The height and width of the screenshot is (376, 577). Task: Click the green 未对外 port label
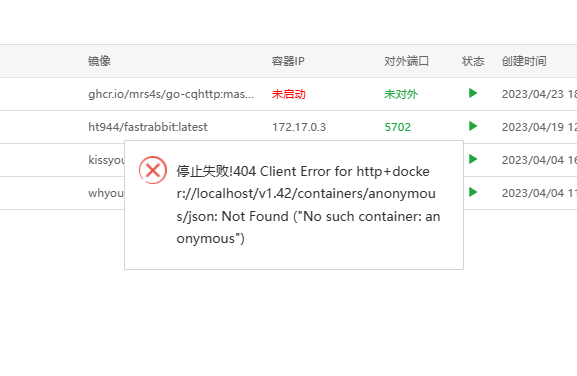point(401,94)
